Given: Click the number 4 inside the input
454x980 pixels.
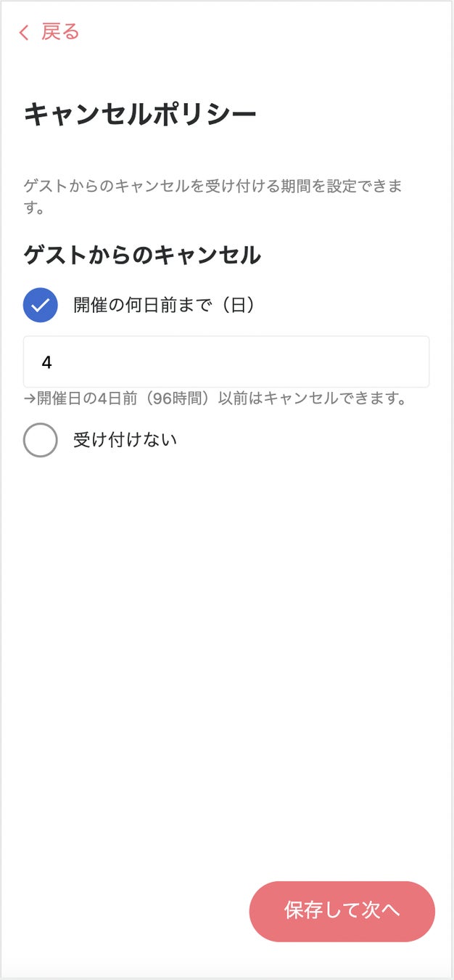Looking at the screenshot, I should (x=46, y=362).
